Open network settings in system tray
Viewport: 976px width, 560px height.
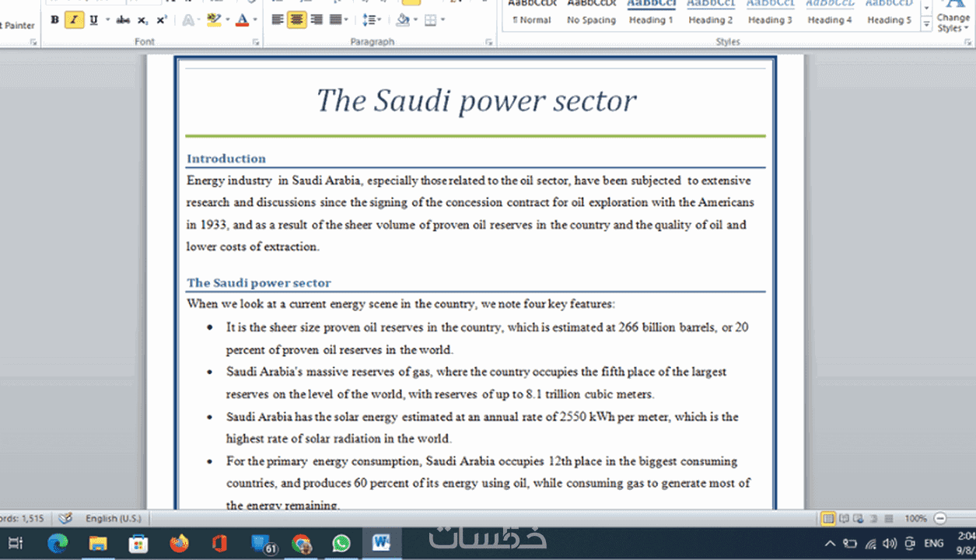tap(870, 543)
